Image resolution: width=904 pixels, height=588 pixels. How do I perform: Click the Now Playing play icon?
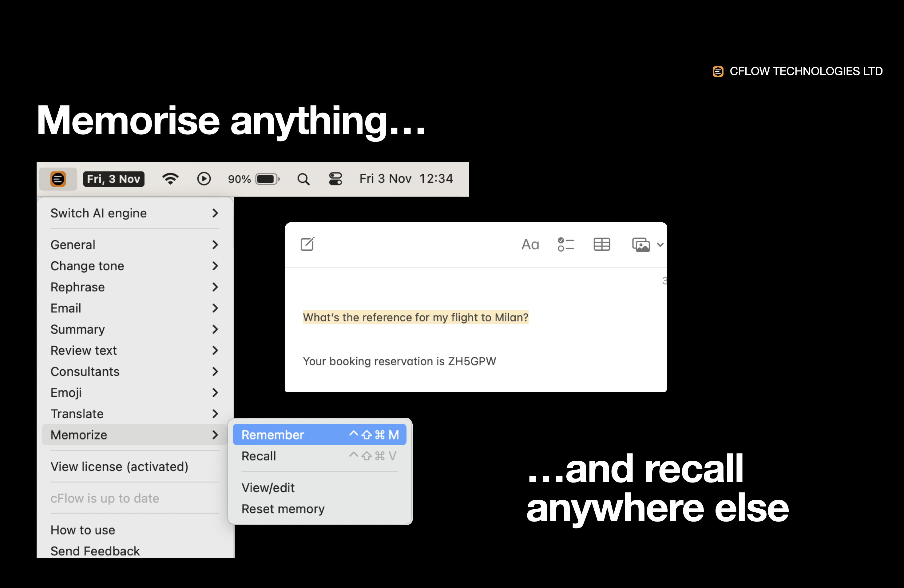[204, 179]
